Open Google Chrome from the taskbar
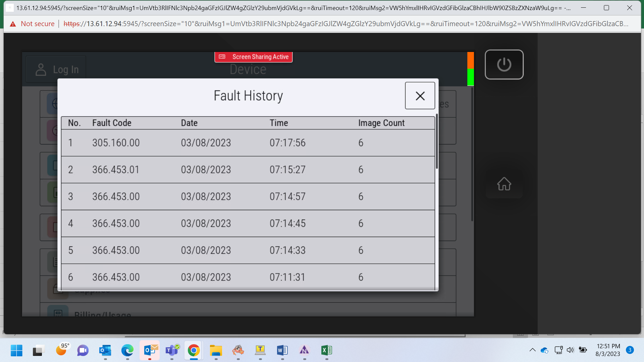This screenshot has height=362, width=644. 194,351
